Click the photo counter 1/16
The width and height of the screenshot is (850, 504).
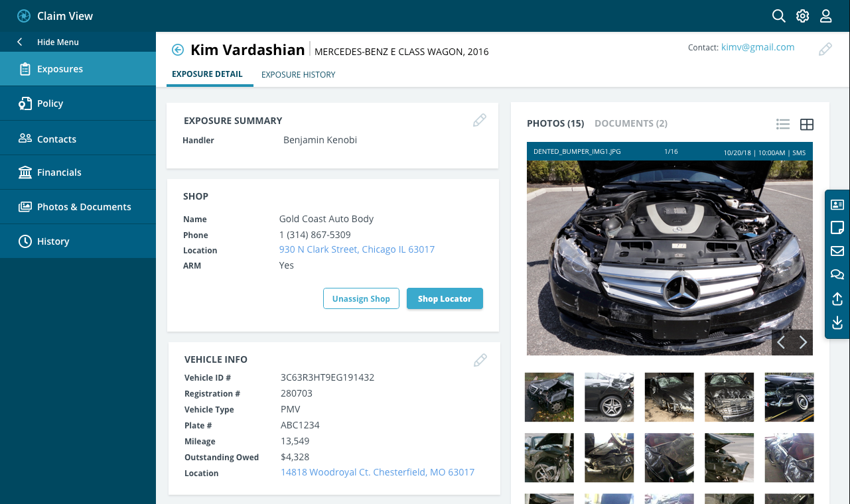[x=671, y=152]
